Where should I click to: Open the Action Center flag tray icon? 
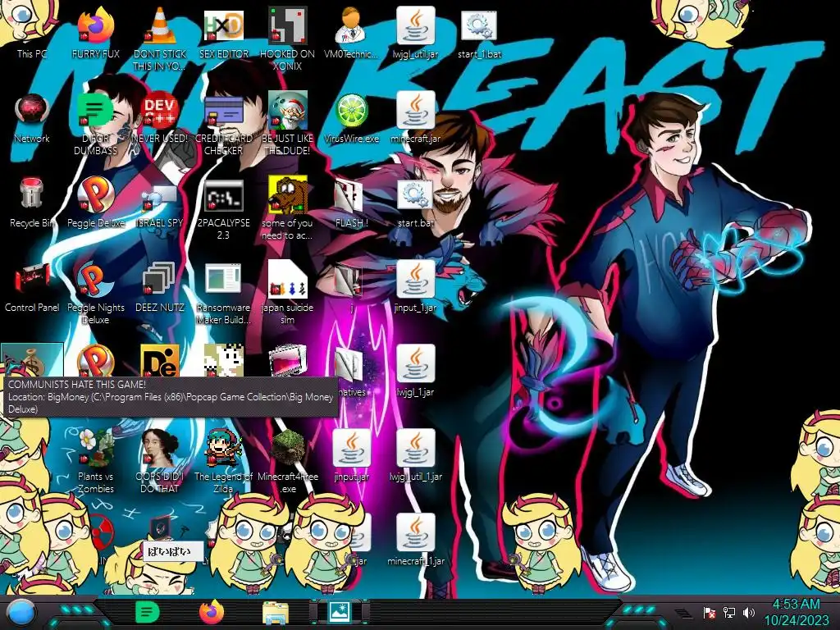coord(710,612)
